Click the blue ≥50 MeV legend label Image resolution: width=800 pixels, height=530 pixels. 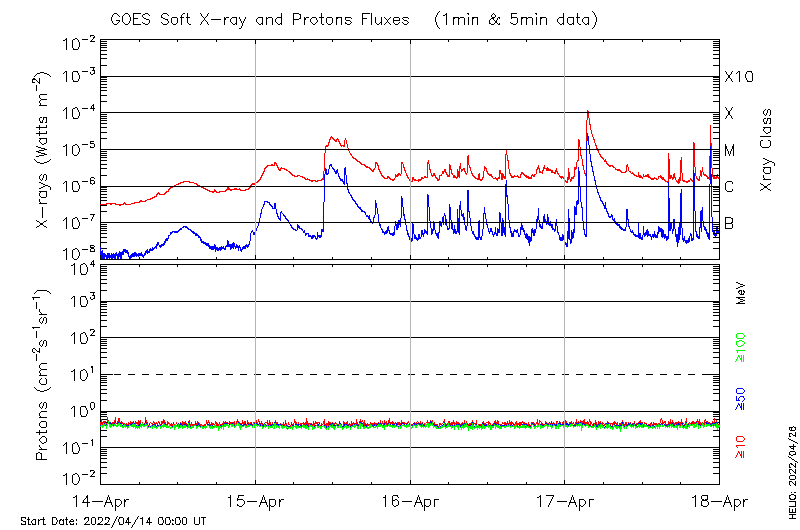(x=741, y=397)
